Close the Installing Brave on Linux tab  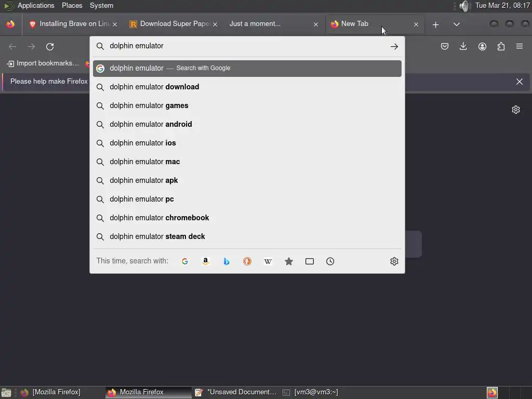point(115,24)
